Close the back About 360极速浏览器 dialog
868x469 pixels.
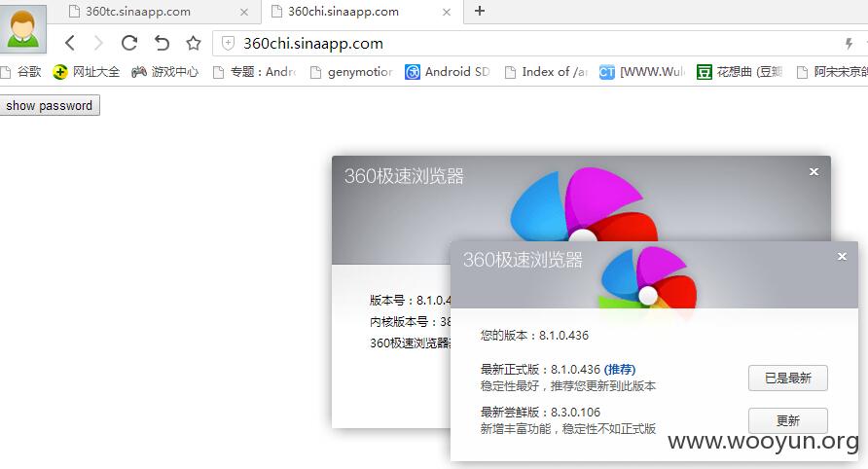(814, 171)
